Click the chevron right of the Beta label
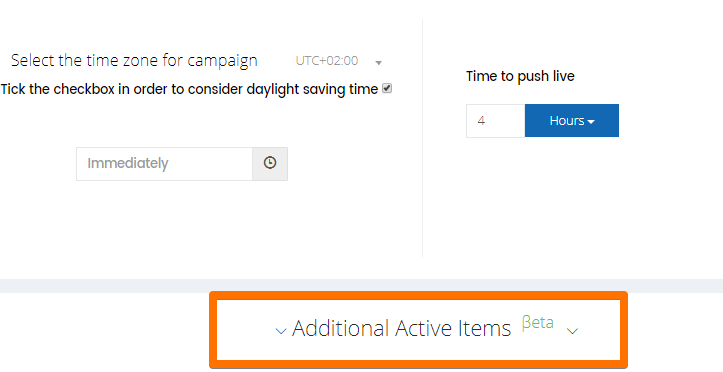Image resolution: width=723 pixels, height=372 pixels. click(572, 331)
